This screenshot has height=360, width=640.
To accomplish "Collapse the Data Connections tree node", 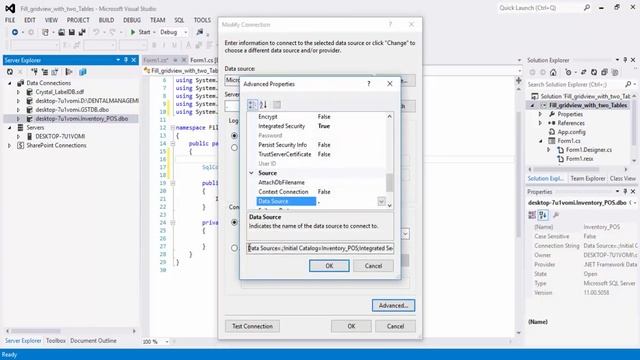I will click(9, 83).
